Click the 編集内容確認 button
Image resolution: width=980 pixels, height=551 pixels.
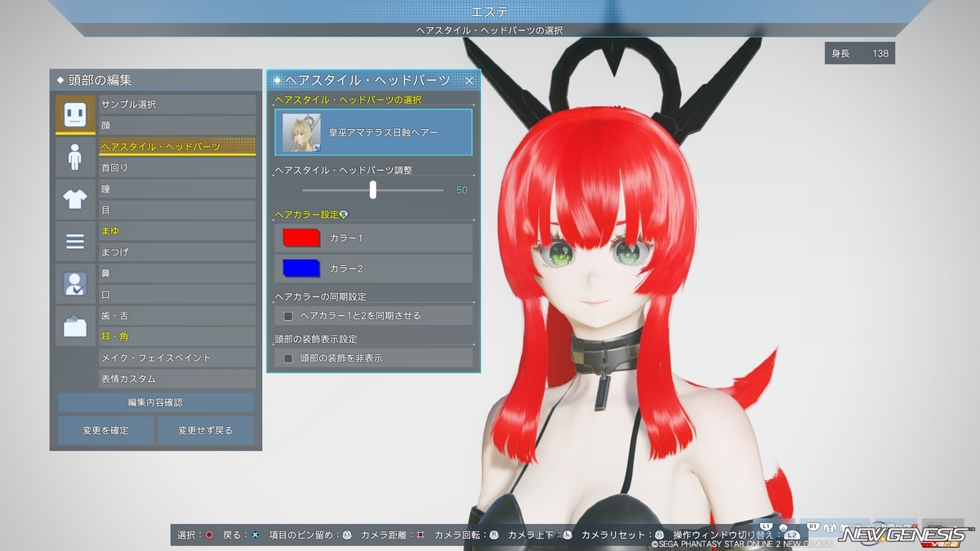156,402
